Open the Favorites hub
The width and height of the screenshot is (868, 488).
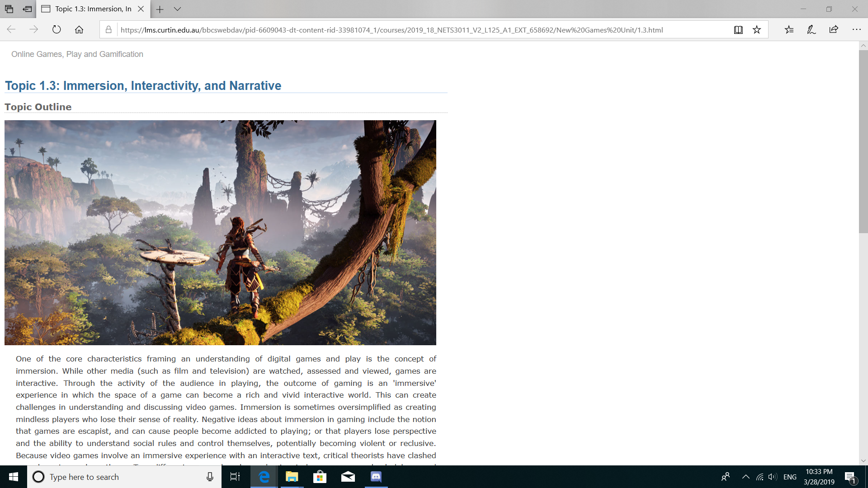[789, 30]
